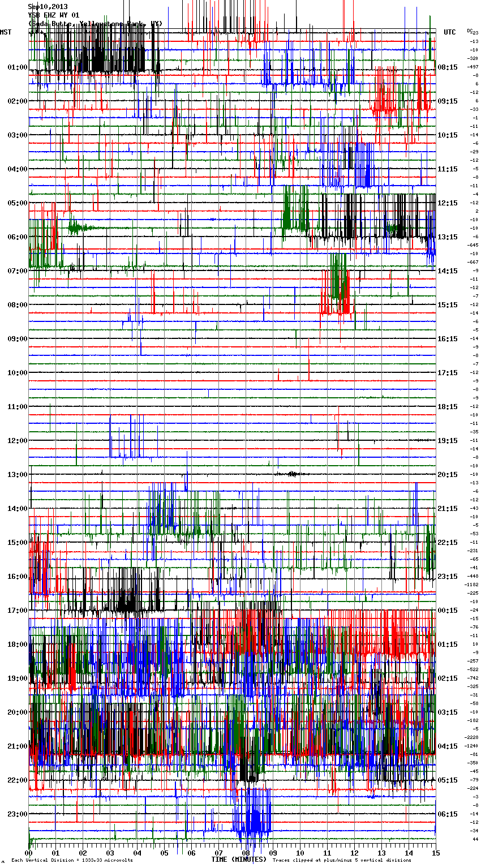
Task: Select the 06:00 MST time label
Action: pos(18,237)
